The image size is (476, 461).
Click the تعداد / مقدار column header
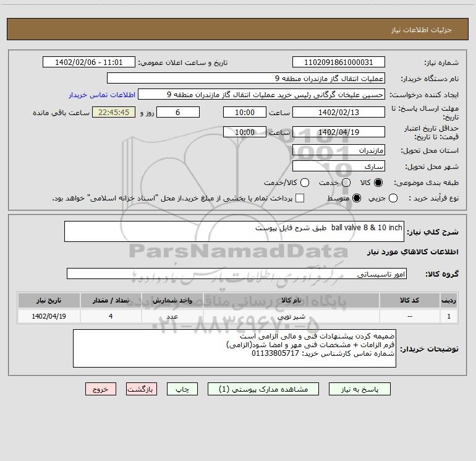coord(111,300)
